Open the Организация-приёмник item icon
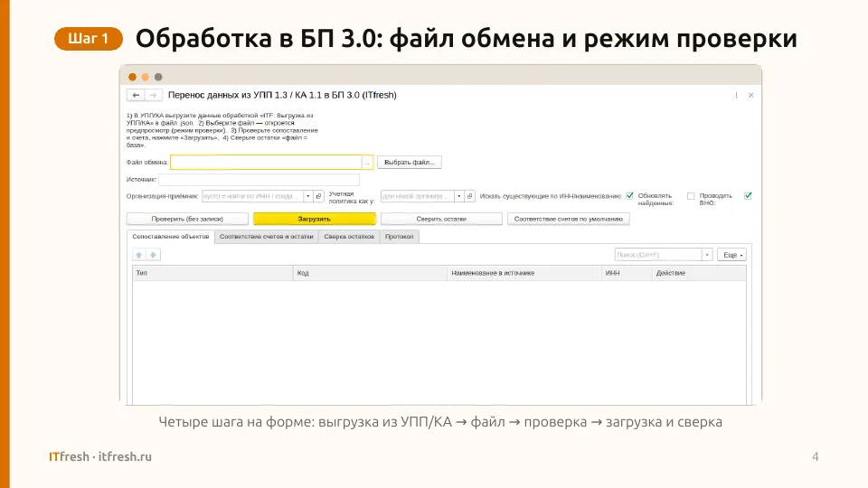Image resolution: width=868 pixels, height=488 pixels. point(318,196)
